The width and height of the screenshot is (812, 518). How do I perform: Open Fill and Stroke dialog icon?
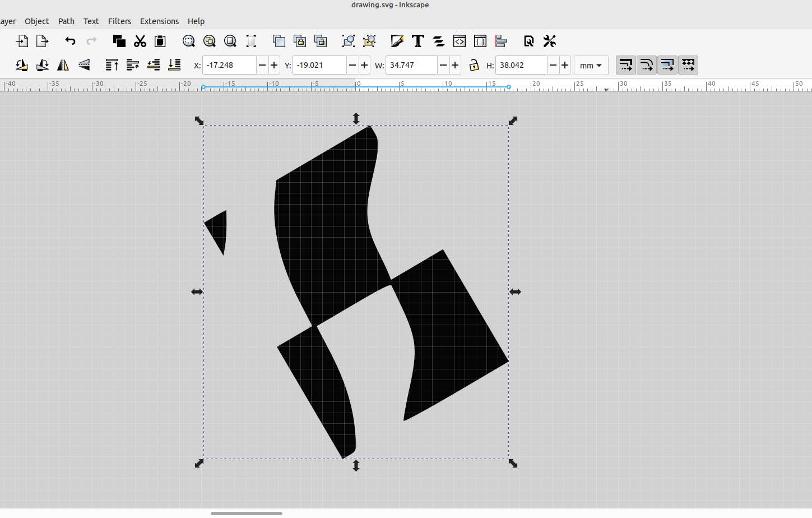pos(397,41)
